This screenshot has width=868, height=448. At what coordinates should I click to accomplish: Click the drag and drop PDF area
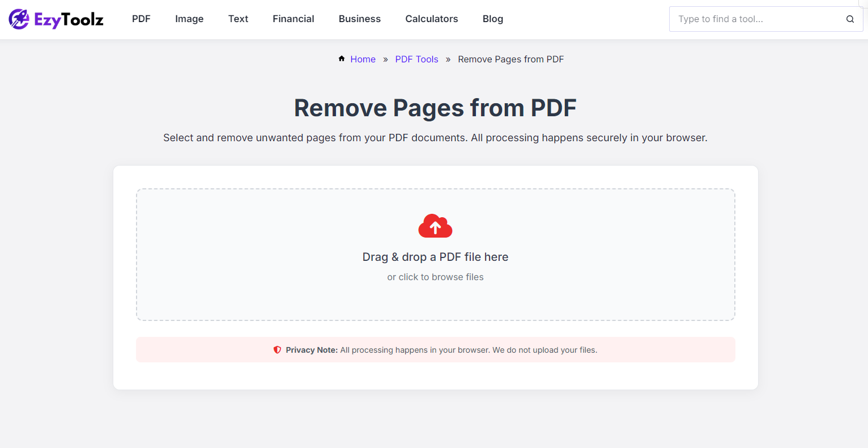coord(435,255)
